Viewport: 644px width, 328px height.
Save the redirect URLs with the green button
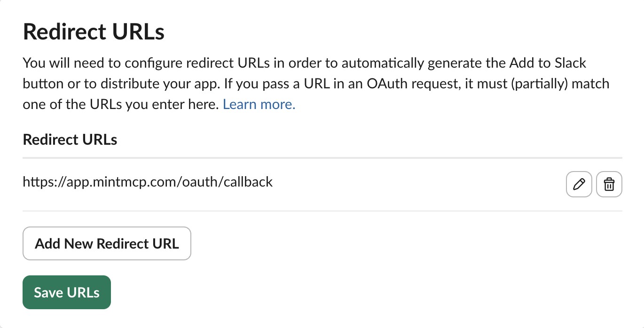click(x=67, y=292)
